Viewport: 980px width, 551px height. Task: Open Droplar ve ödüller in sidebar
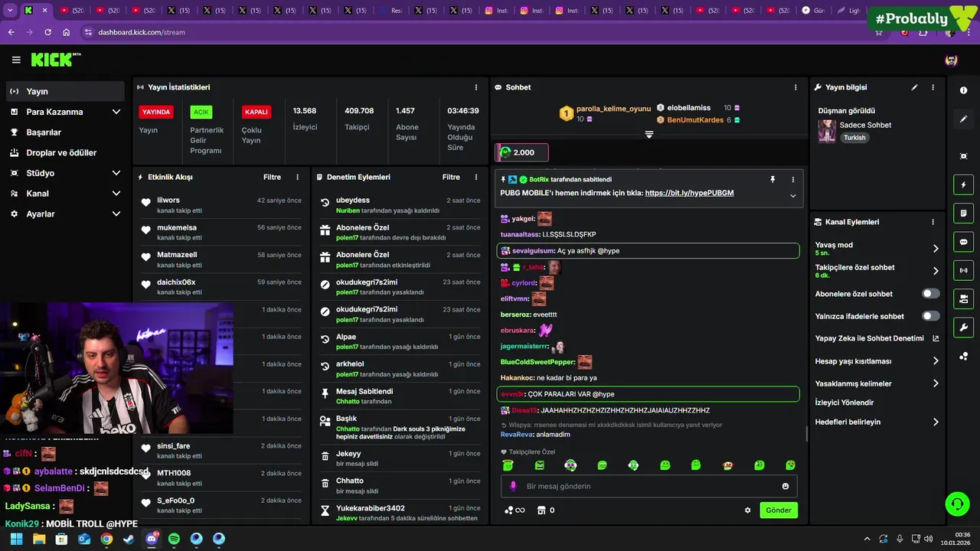click(x=66, y=152)
